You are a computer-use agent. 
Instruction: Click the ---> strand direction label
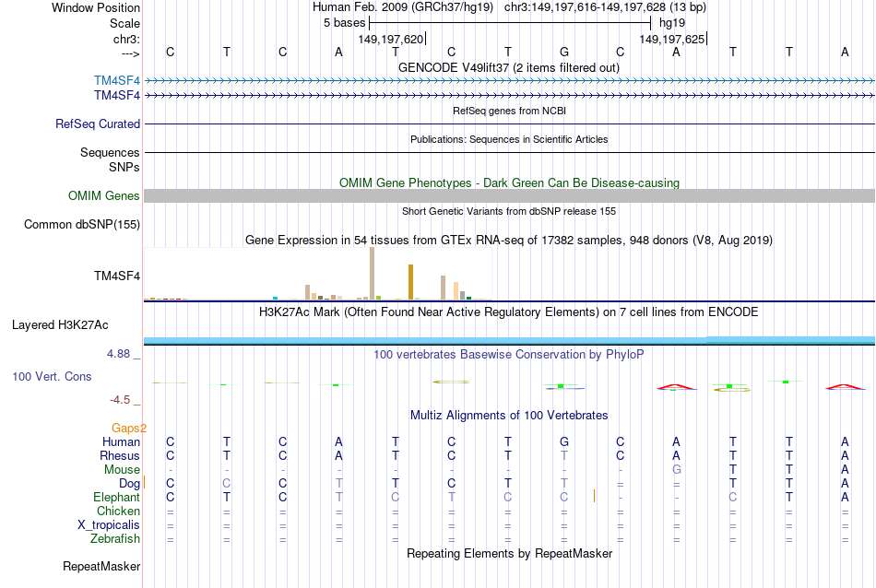tap(130, 53)
